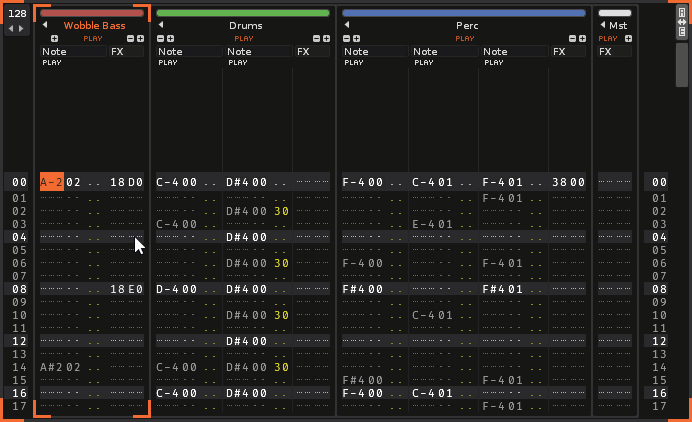The width and height of the screenshot is (692, 422).
Task: Toggle PLAY on first Drums note column
Action: (168, 63)
